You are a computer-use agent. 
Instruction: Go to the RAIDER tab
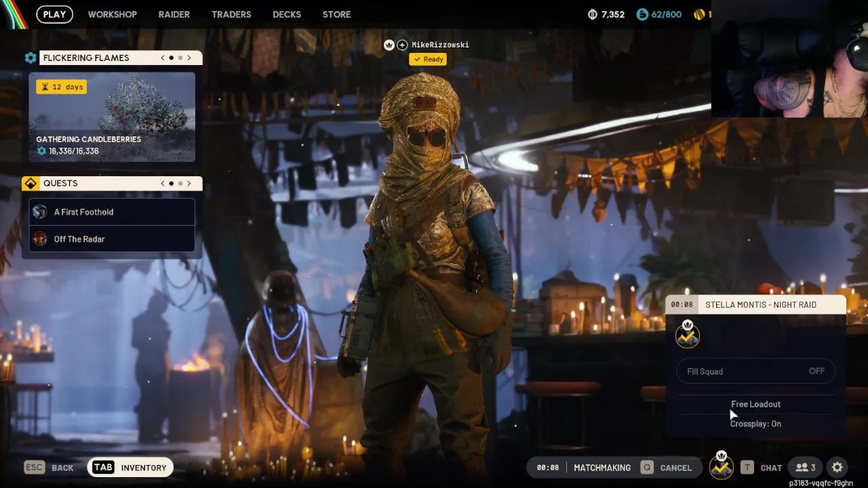pos(174,14)
